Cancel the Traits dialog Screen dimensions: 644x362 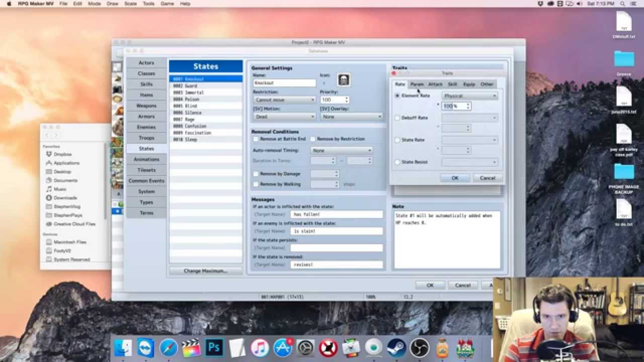[488, 178]
